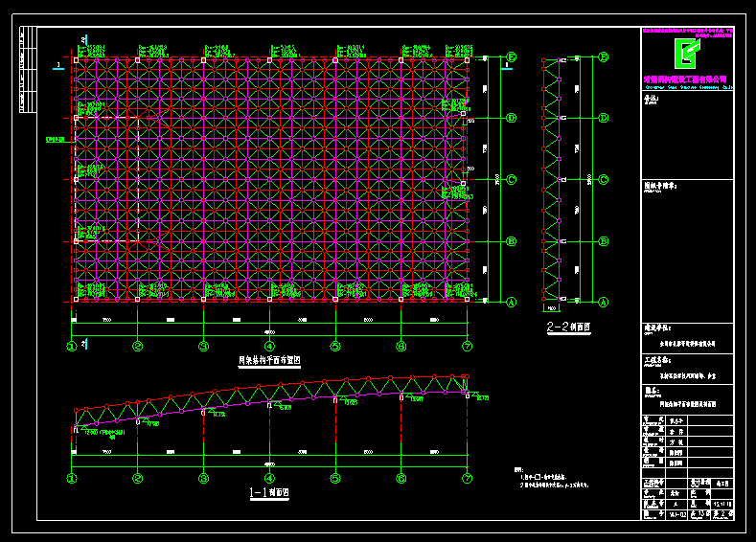
Task: Select the 备注 label in the title block
Action: [652, 98]
